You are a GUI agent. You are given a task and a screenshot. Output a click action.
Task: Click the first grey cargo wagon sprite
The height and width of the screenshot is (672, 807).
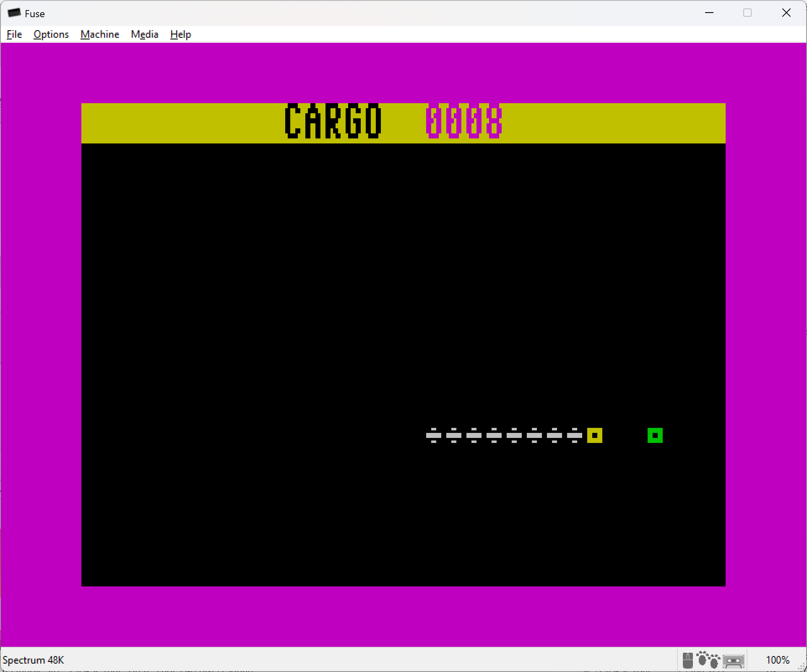(433, 435)
